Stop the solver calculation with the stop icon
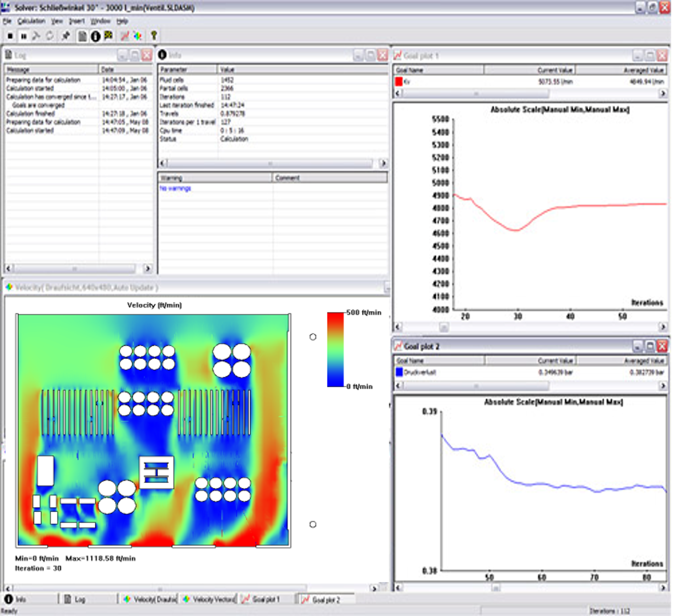Screen dimensions: 682x616 [x=10, y=36]
